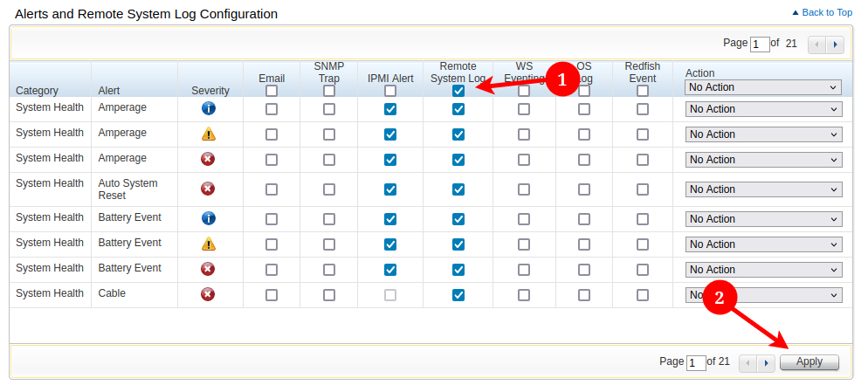Screen dimensions: 868x385
Task: Click the warning severity icon for Battery Event
Action: [x=208, y=244]
